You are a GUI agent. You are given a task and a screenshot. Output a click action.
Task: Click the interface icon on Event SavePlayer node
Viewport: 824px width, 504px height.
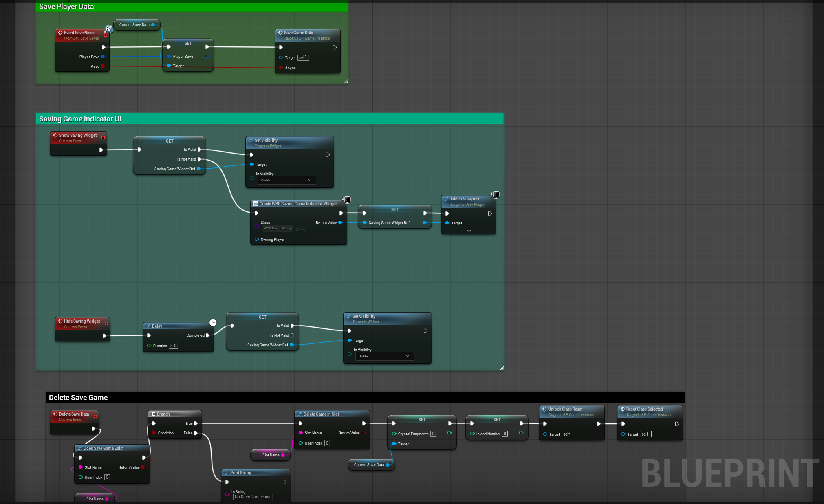pos(108,29)
